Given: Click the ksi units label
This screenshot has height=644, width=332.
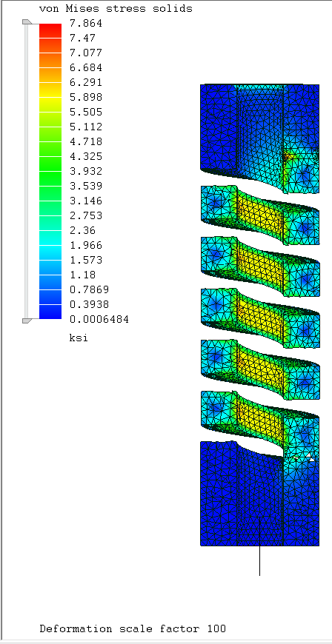Looking at the screenshot, I should (x=79, y=338).
